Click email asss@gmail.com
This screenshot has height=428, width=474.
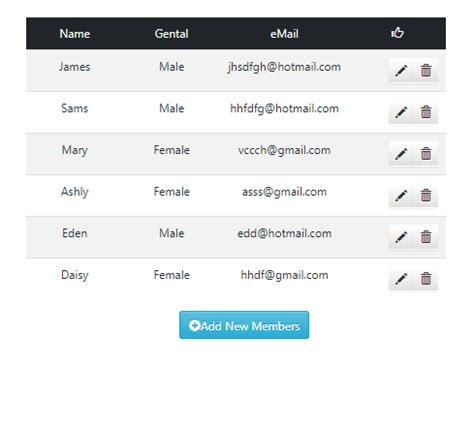(284, 192)
